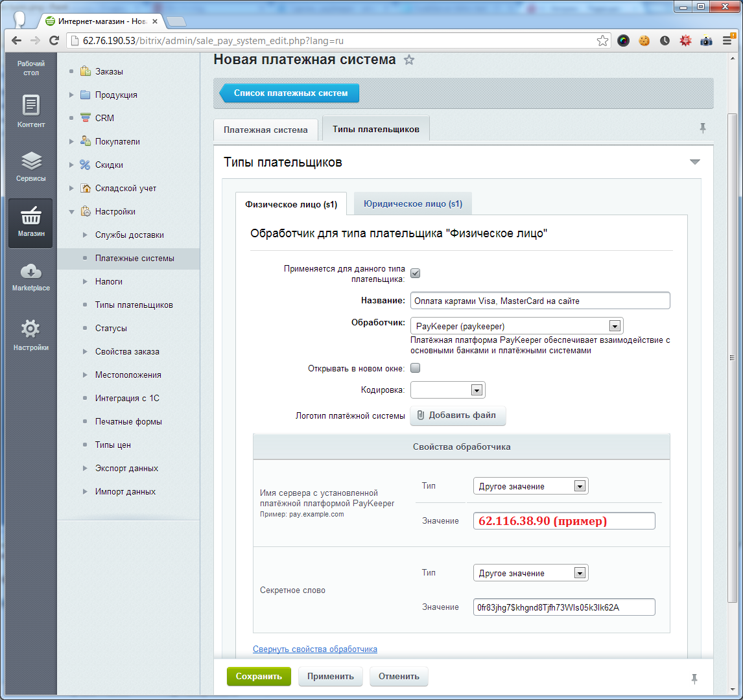Click the pin icon beside the tabs
Viewport: 743px width, 700px height.
(702, 128)
